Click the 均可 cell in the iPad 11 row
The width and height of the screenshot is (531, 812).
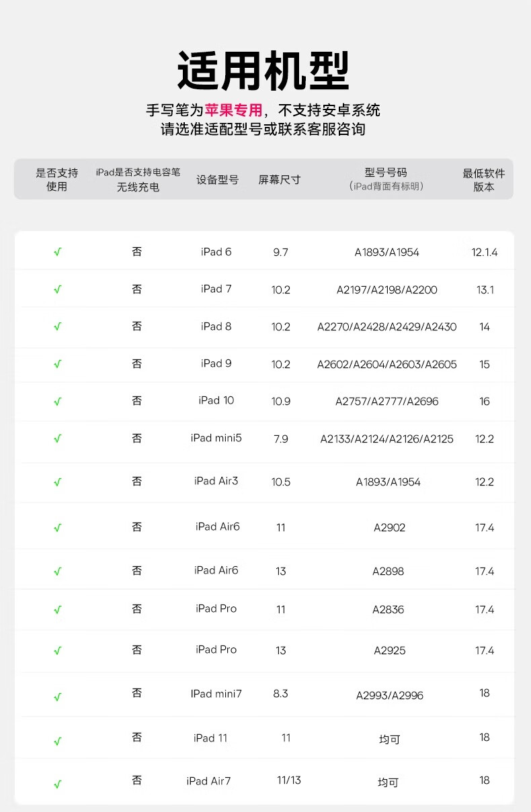(389, 739)
